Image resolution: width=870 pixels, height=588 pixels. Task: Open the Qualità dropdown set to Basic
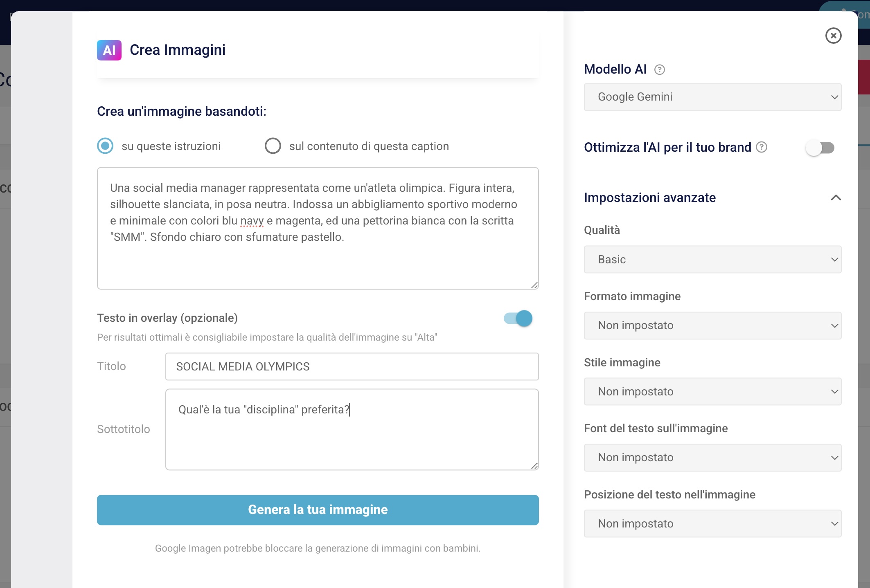(712, 260)
